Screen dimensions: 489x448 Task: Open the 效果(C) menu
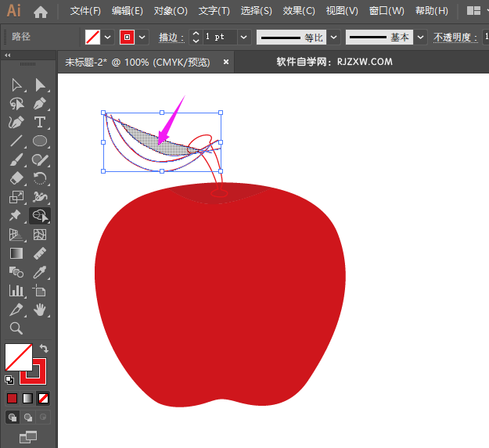pos(298,11)
